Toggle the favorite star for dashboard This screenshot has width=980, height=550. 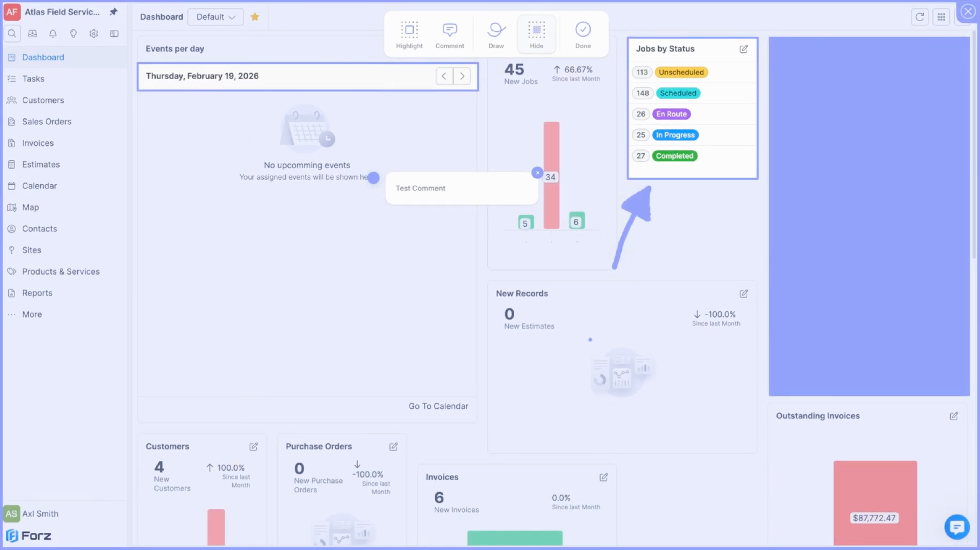[x=255, y=17]
